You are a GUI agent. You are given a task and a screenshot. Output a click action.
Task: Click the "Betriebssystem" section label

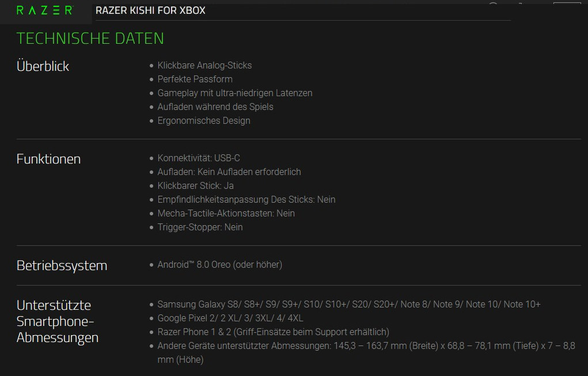point(62,265)
